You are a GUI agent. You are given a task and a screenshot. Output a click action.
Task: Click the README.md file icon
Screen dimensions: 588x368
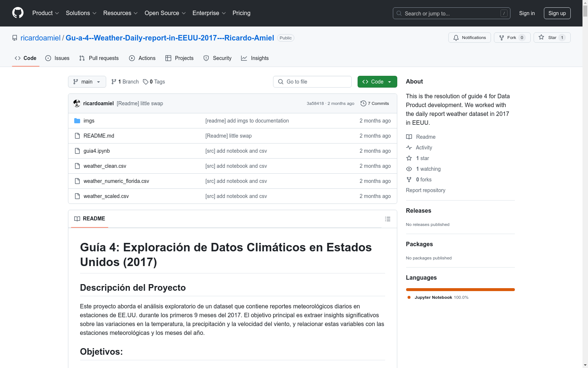click(77, 136)
